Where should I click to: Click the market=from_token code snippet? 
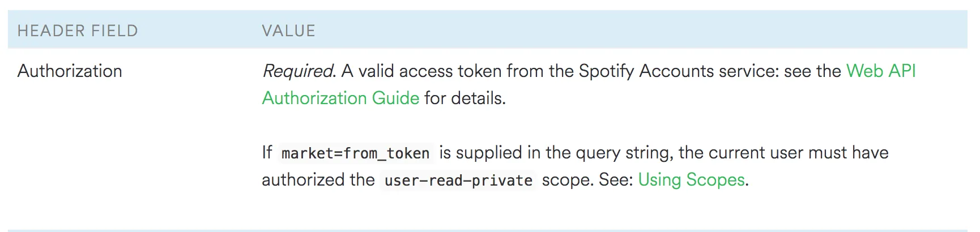355,153
